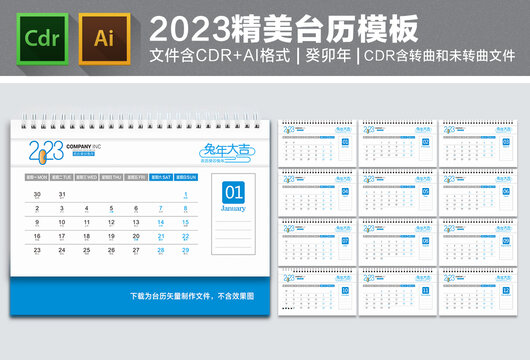Click the TUE weekday header
This screenshot has height=360, width=530.
pyautogui.click(x=62, y=177)
